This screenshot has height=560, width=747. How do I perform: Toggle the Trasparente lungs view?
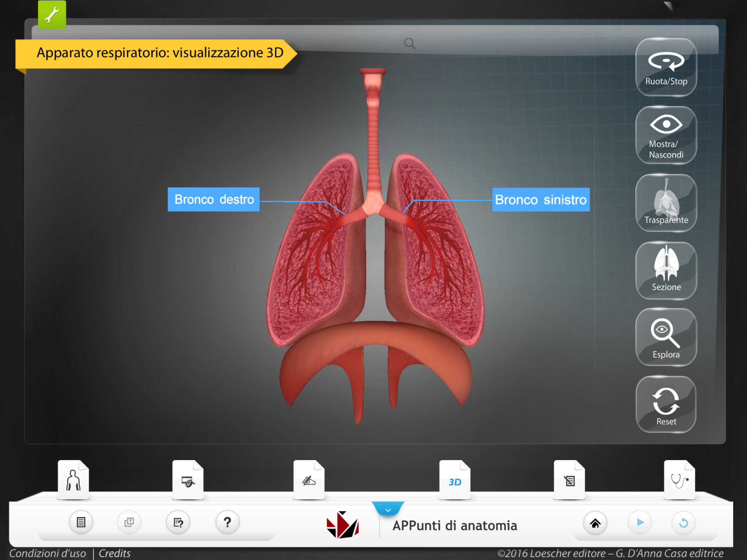click(x=666, y=203)
